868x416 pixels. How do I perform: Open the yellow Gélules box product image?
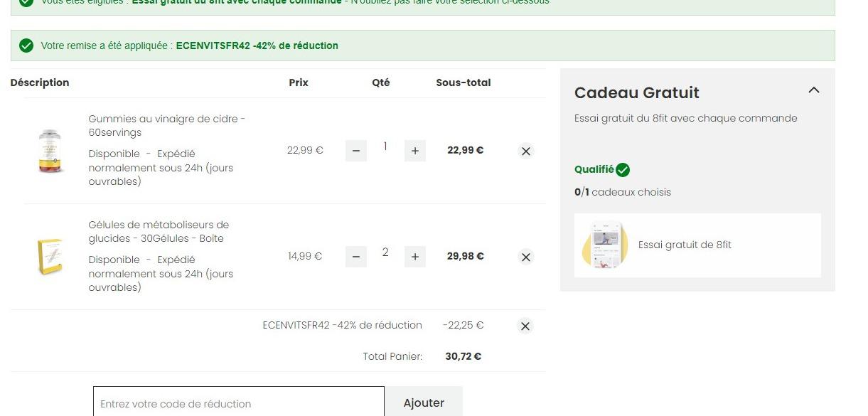[50, 257]
